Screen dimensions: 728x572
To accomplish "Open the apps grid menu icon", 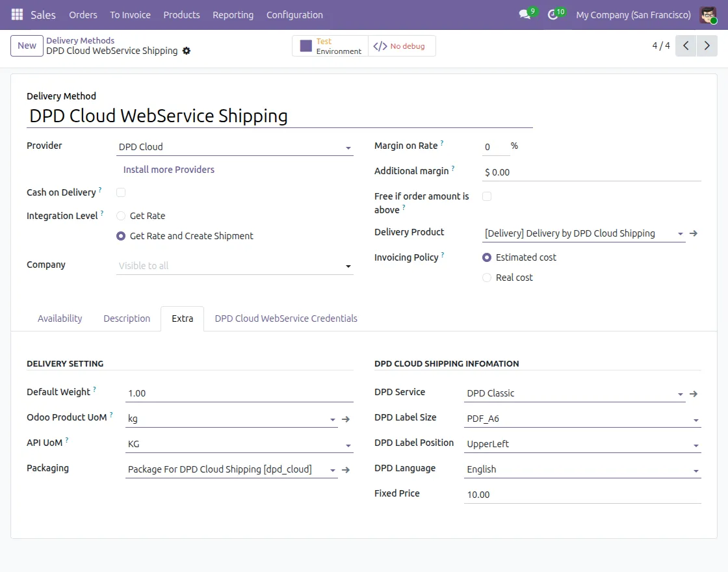I will 17,14.
